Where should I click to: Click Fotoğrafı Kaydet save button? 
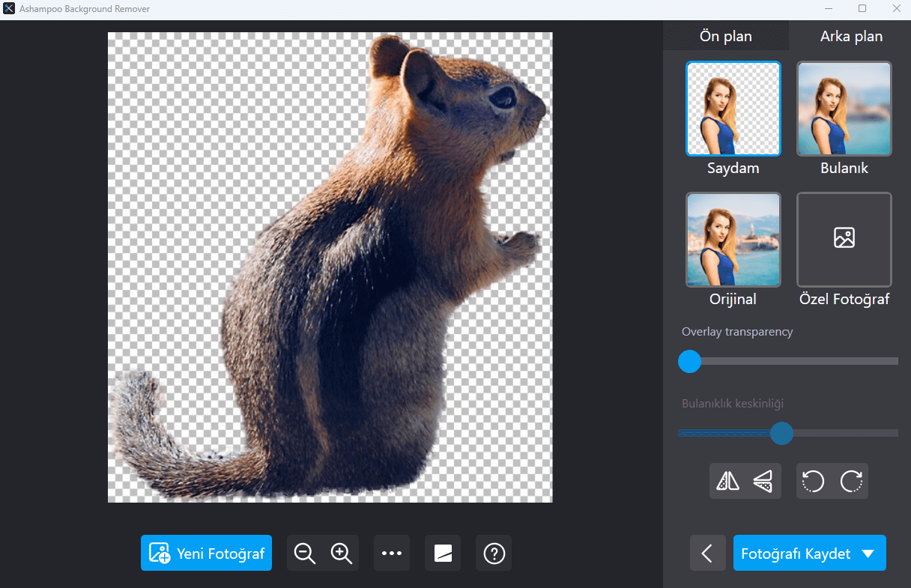click(810, 553)
